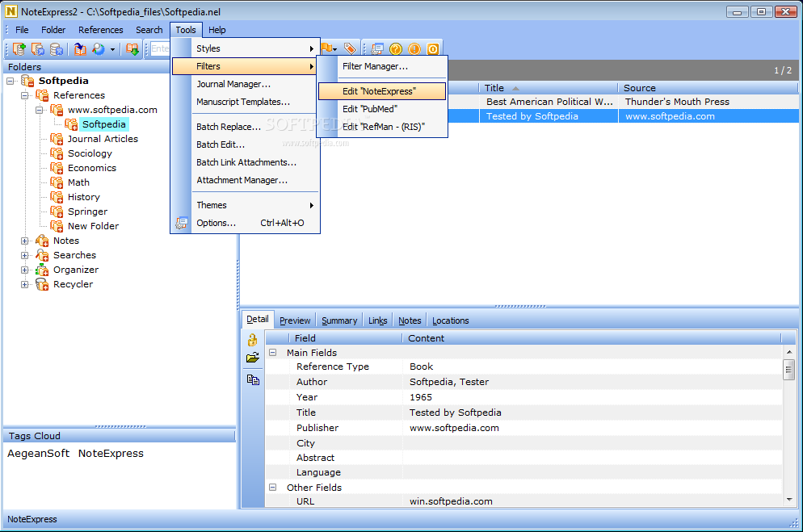Open the flag icon dropdown arrow
The width and height of the screenshot is (803, 532).
pos(335,49)
